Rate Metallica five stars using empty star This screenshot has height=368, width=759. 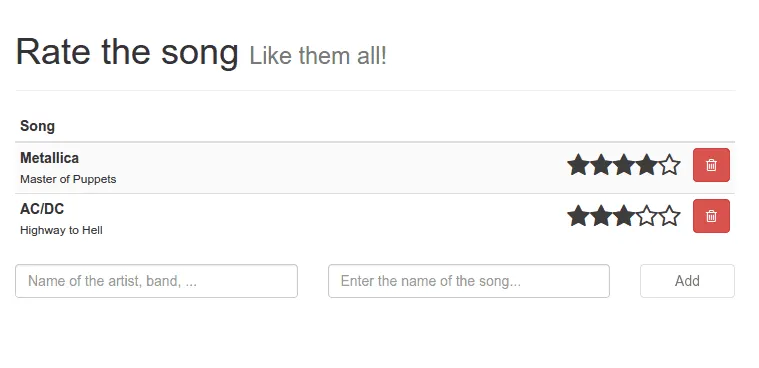(669, 165)
